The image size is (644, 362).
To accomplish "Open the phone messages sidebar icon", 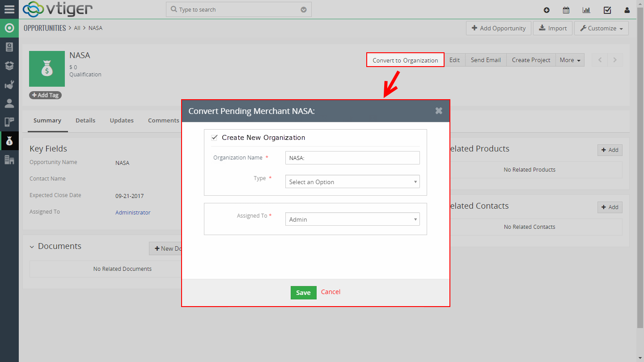I will coord(9,122).
